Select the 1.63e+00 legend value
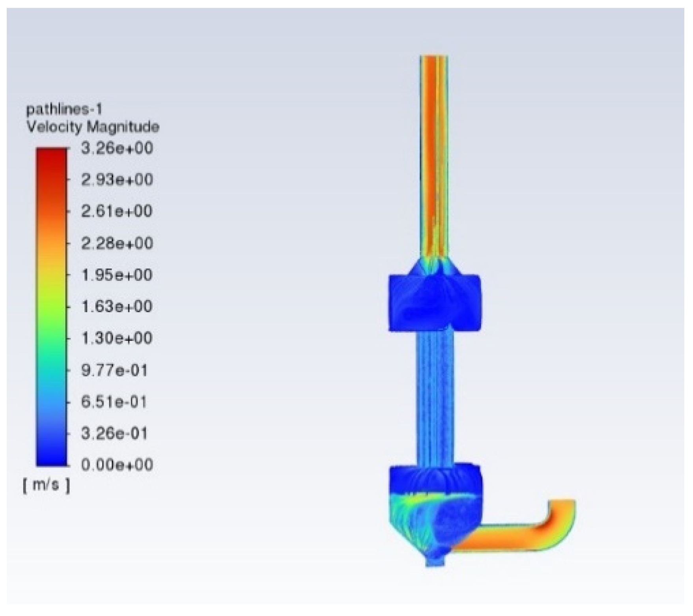 pyautogui.click(x=117, y=307)
